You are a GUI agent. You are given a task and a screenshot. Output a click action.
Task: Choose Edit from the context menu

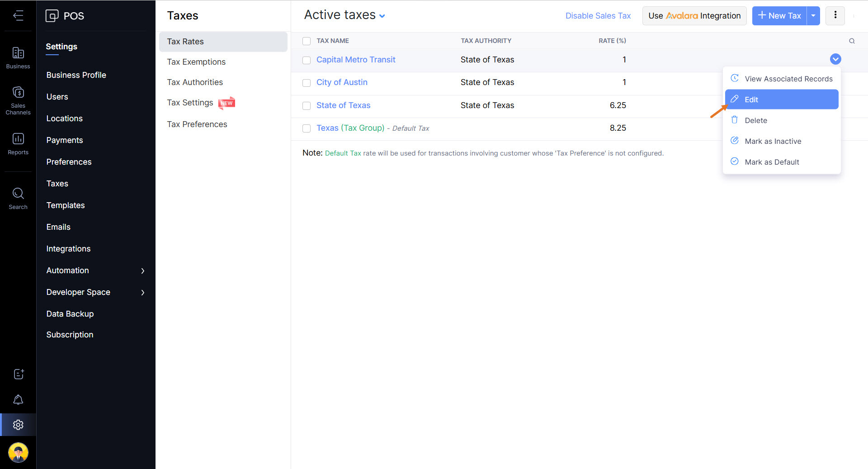pos(781,99)
